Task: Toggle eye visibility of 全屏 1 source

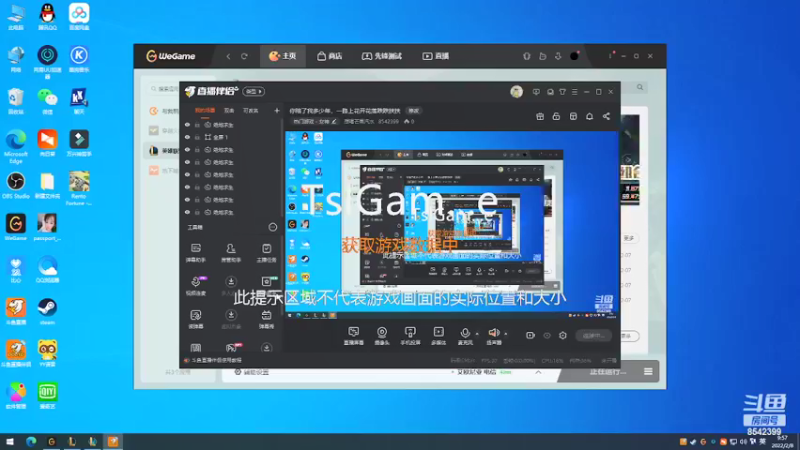Action: pos(187,137)
